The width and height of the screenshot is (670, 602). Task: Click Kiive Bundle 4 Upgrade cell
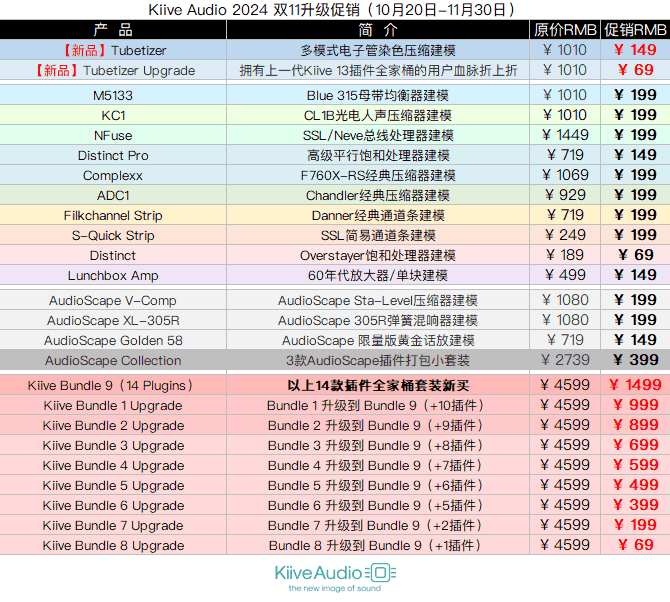[x=113, y=466]
